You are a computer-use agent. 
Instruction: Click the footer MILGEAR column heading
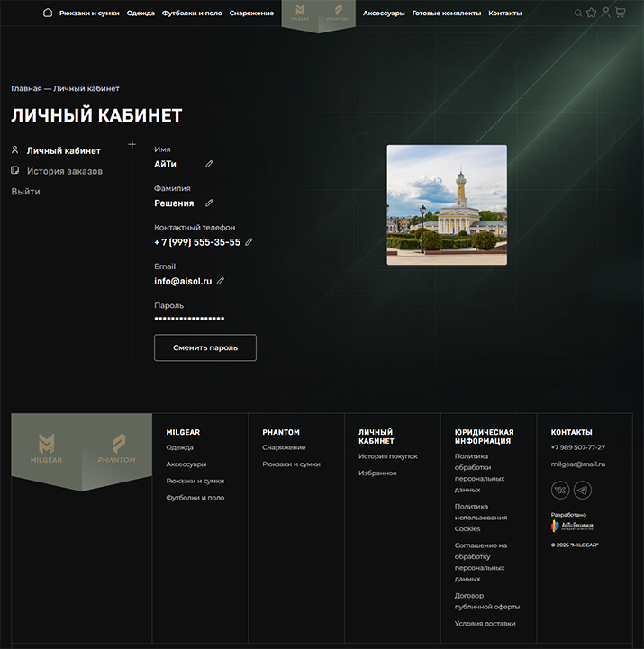(x=183, y=432)
